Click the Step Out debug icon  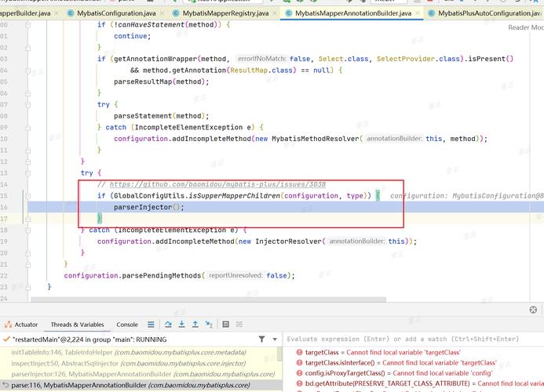click(x=196, y=325)
